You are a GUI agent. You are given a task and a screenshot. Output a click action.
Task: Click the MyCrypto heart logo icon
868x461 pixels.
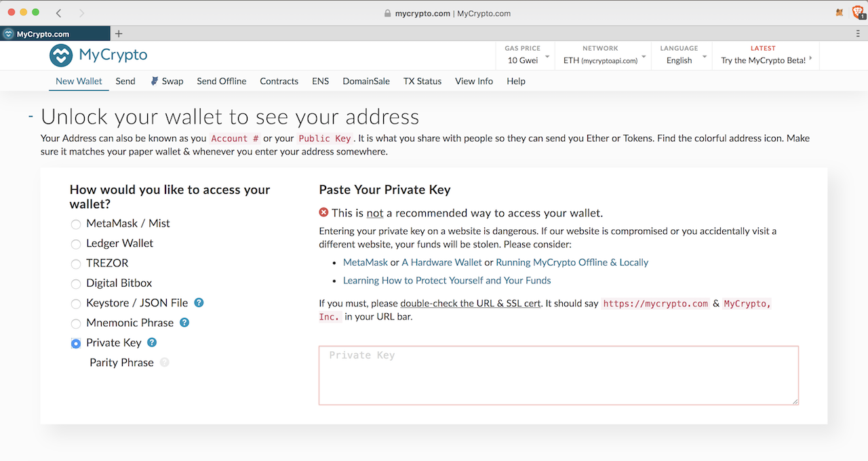[x=61, y=56]
